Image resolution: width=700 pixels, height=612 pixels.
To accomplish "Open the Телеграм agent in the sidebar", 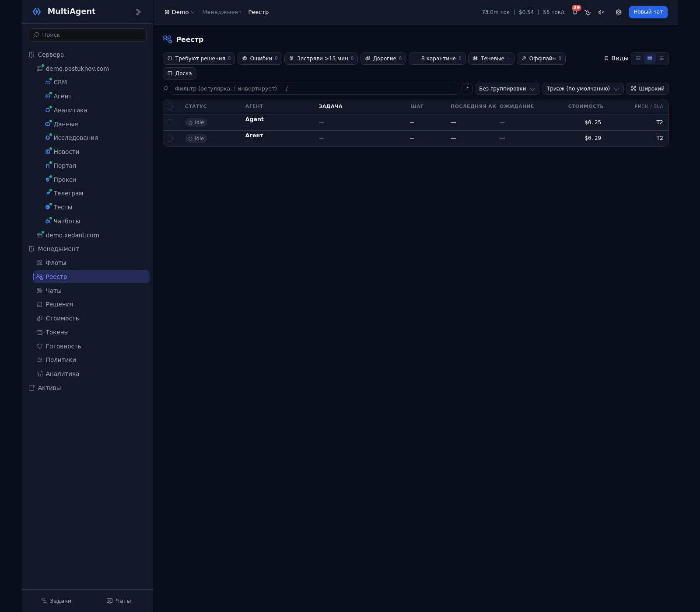I will [95, 193].
